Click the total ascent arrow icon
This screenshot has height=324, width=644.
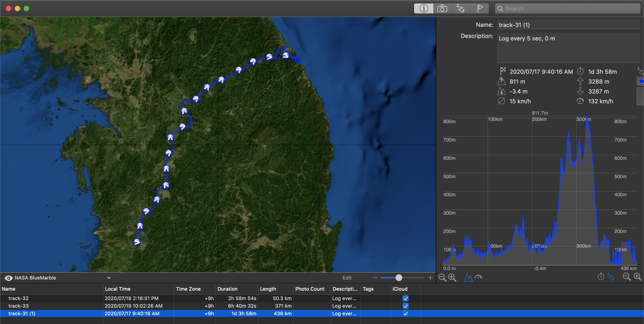coord(580,81)
